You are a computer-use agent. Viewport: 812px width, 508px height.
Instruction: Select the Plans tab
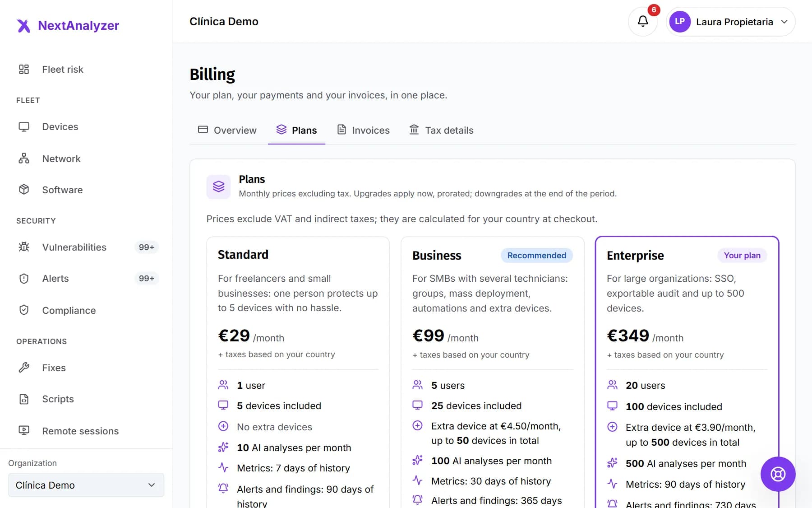tap(297, 130)
